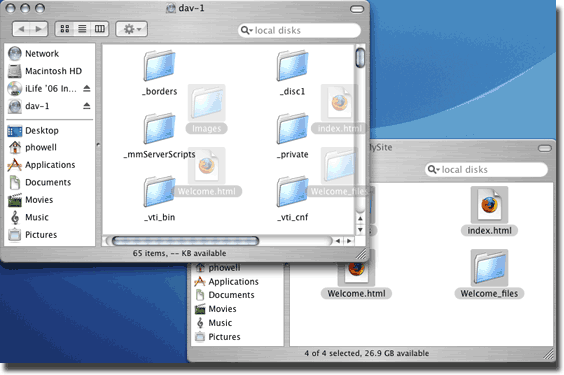
Task: Click MySite window search field
Action: 486,169
